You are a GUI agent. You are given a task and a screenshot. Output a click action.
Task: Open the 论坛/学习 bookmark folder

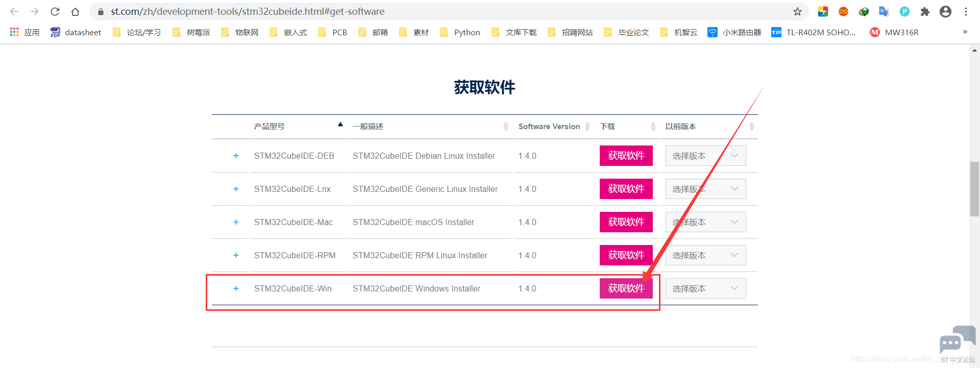(137, 32)
